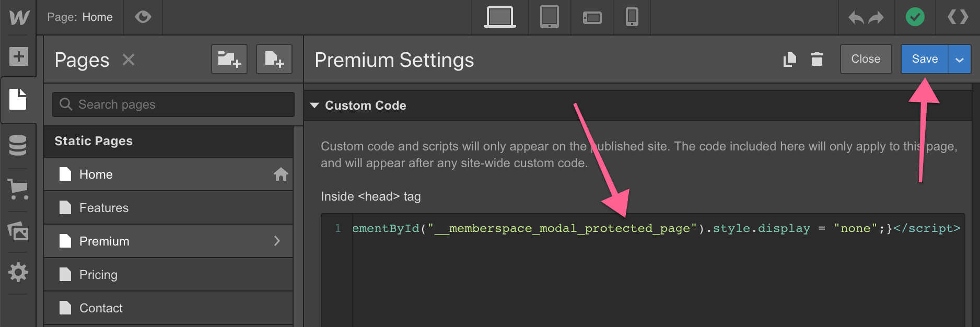Close the Pages panel with X
This screenshot has width=980, height=327.
pyautogui.click(x=129, y=60)
